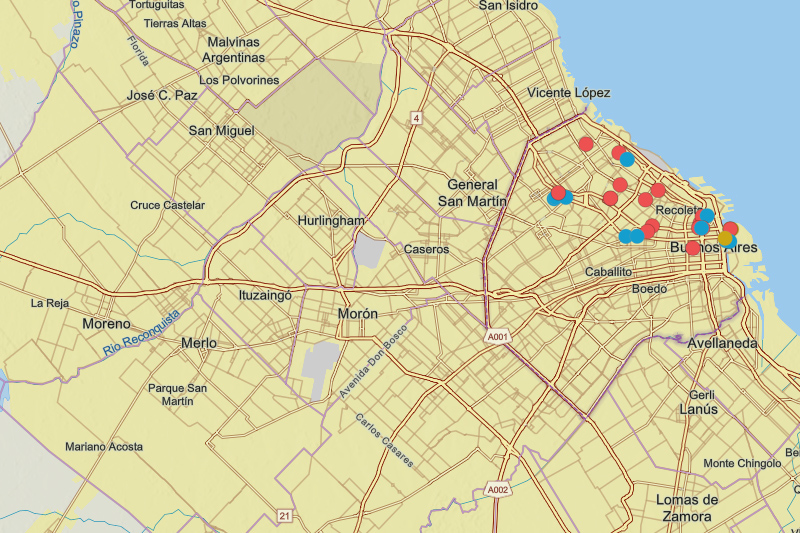Select the Morón city label

(358, 314)
